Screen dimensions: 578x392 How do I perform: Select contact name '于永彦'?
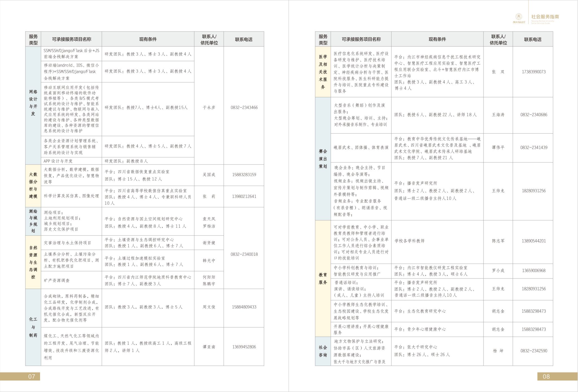tap(209, 108)
